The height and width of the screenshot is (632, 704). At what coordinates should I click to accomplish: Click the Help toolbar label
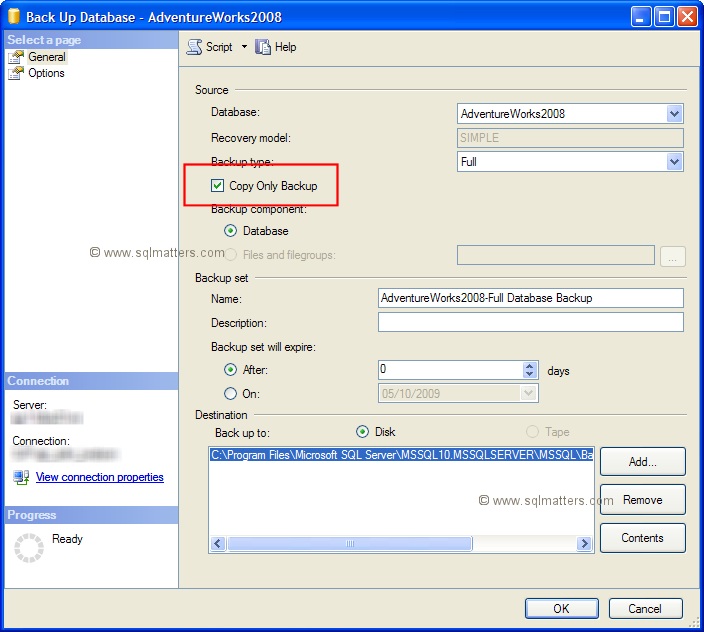point(286,47)
